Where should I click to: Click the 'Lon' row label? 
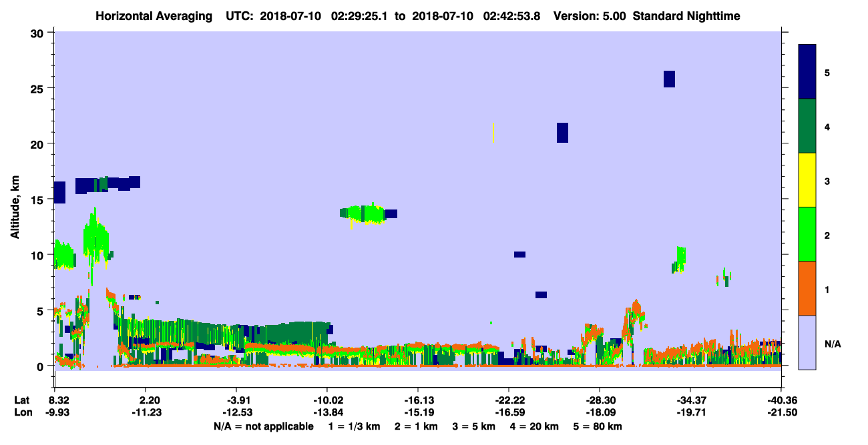22,412
